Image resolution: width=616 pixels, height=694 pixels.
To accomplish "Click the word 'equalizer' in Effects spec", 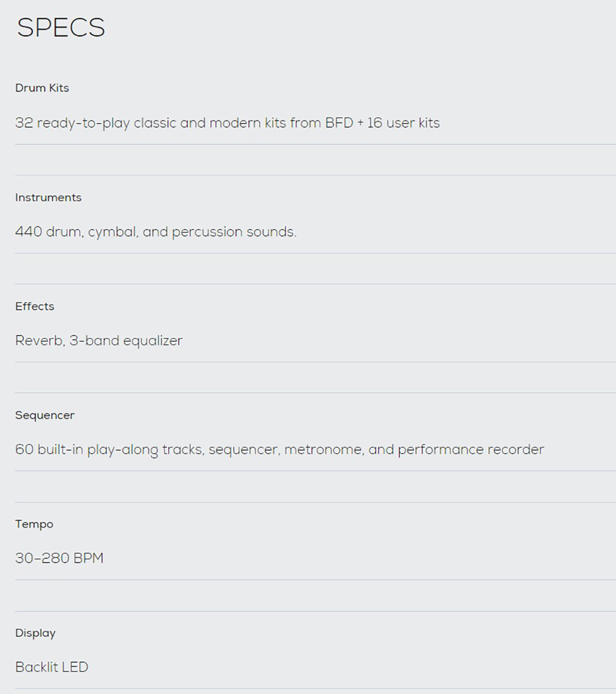I will [x=153, y=341].
